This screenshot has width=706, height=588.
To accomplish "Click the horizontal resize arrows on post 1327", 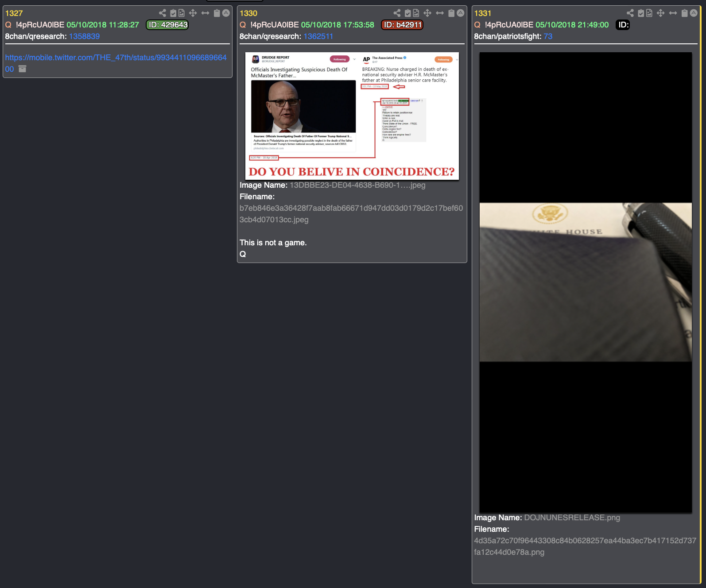I will 206,13.
